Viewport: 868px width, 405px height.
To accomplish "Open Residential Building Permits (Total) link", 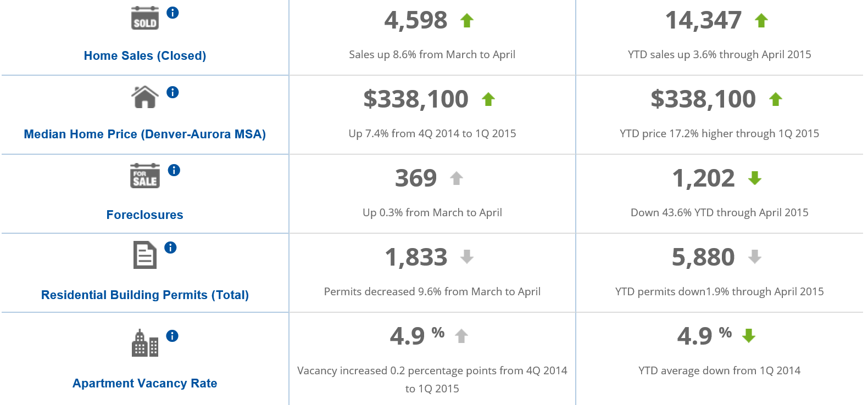I will 145,295.
